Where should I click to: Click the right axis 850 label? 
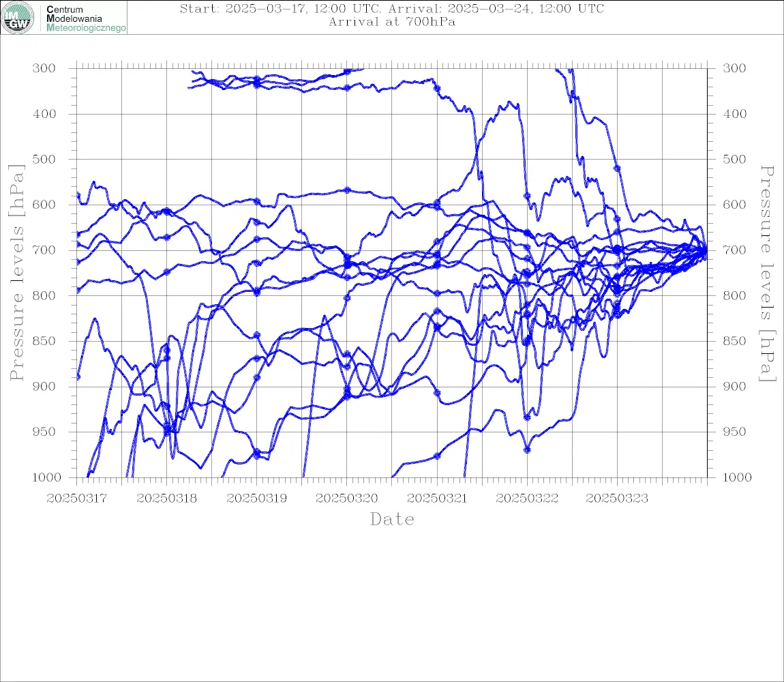tap(734, 341)
